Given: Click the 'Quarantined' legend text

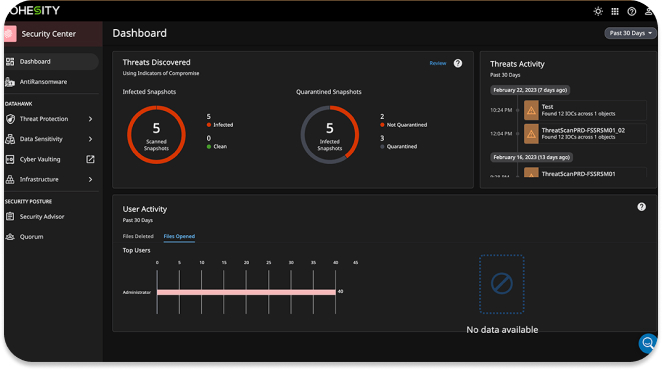Looking at the screenshot, I should pyautogui.click(x=402, y=147).
